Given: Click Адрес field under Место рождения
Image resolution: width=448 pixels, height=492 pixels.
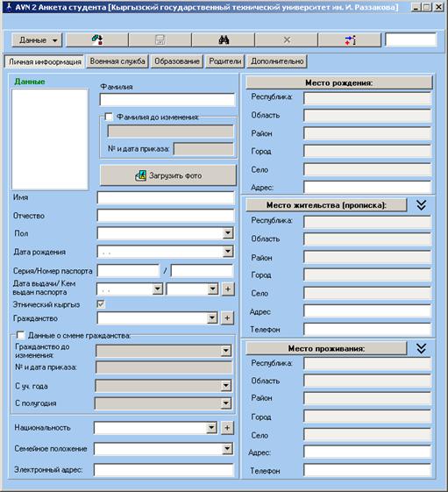Looking at the screenshot, I should [367, 188].
